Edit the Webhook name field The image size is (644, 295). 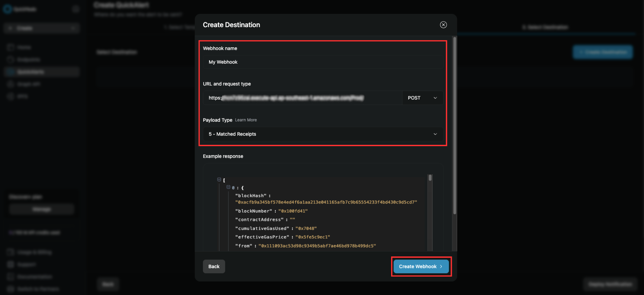(323, 62)
